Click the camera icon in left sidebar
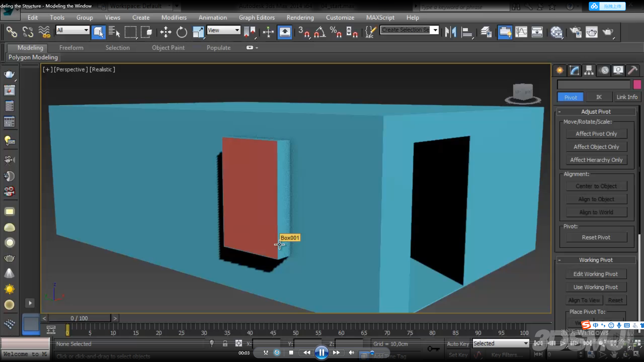 pyautogui.click(x=9, y=160)
